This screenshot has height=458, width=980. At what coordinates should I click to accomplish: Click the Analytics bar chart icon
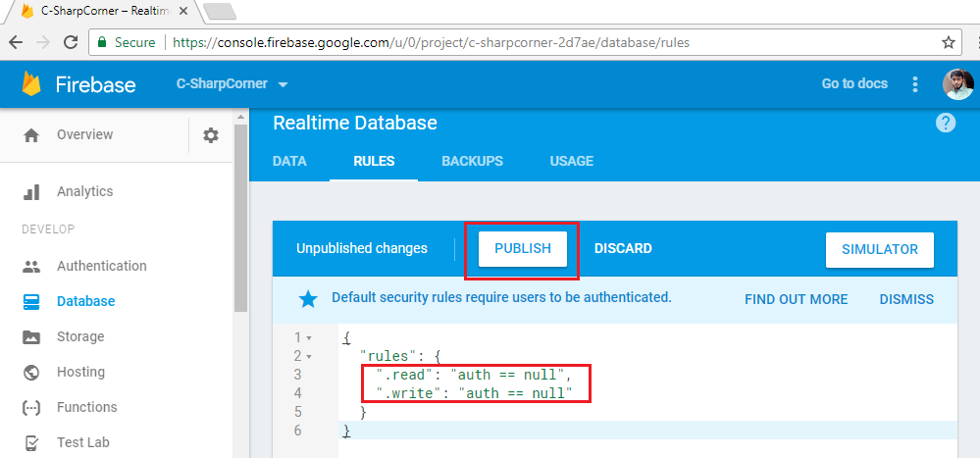31,192
